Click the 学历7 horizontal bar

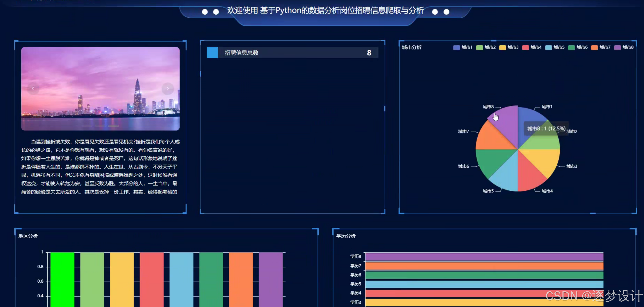(484, 266)
